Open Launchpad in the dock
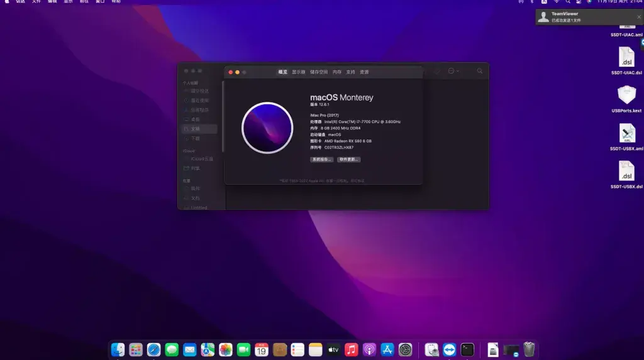644x360 pixels. pos(136,350)
